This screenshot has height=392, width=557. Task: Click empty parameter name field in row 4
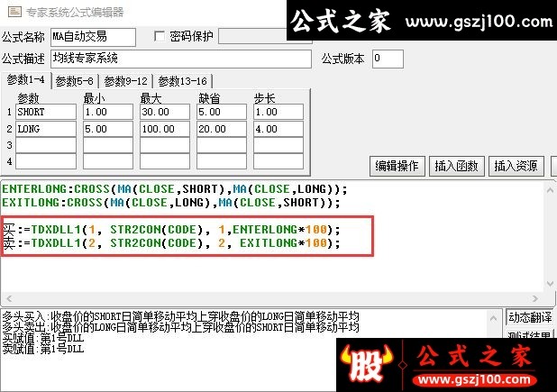46,161
